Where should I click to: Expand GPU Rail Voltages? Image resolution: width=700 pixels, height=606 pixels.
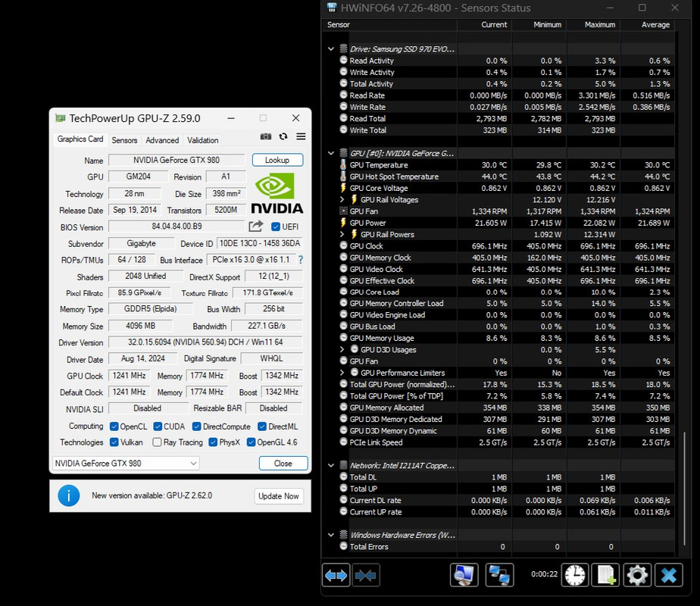[x=342, y=199]
